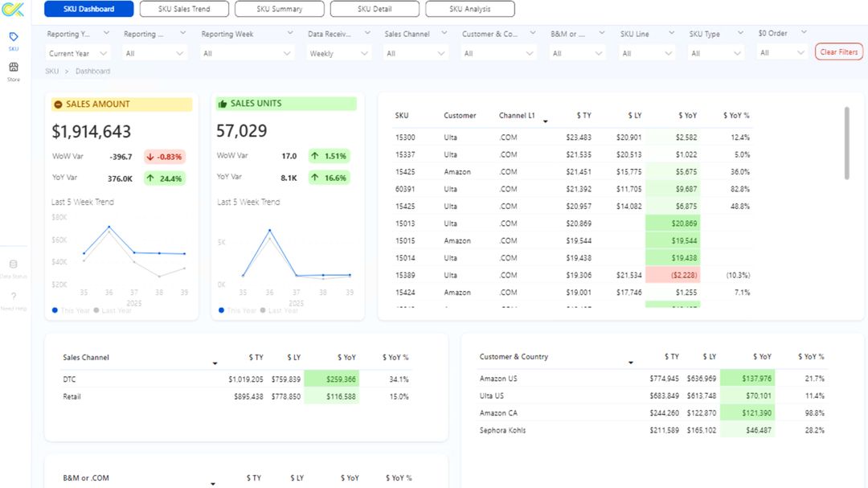
Task: Open the SKU Line All dropdown
Action: (646, 53)
